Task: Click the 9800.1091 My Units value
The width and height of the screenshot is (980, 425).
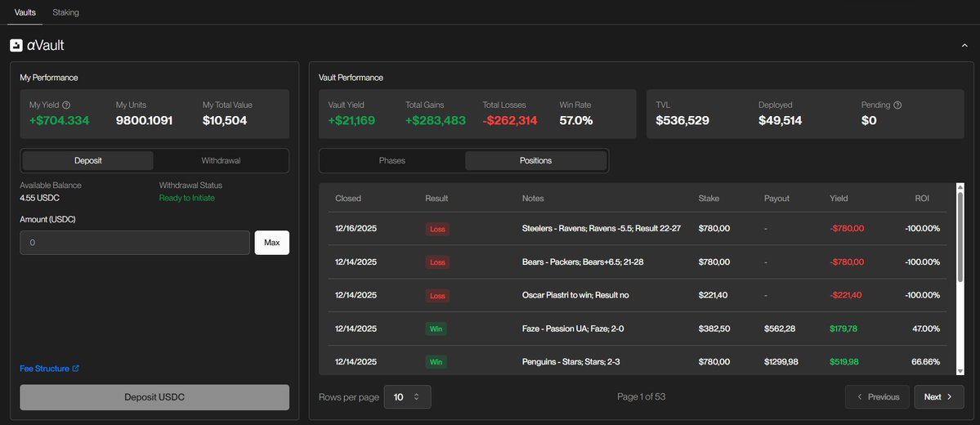Action: [145, 121]
